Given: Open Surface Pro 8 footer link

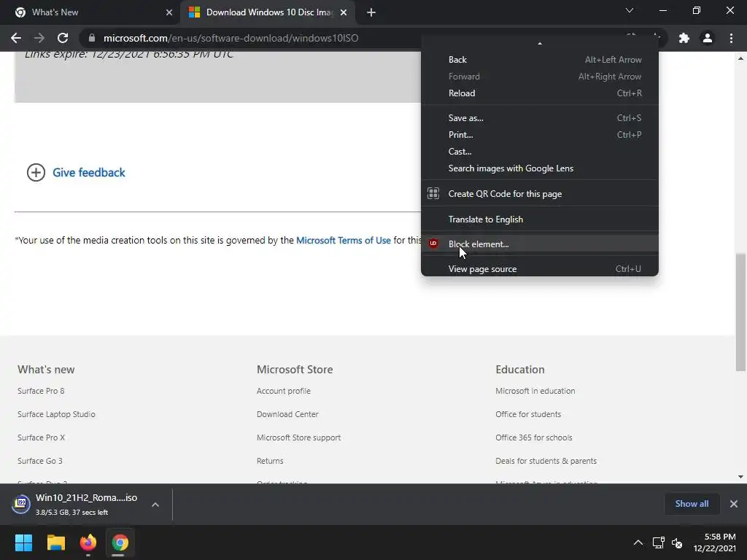Looking at the screenshot, I should coord(41,391).
